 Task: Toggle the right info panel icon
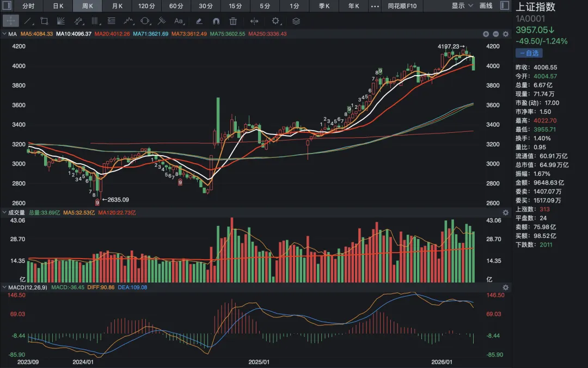coord(505,5)
